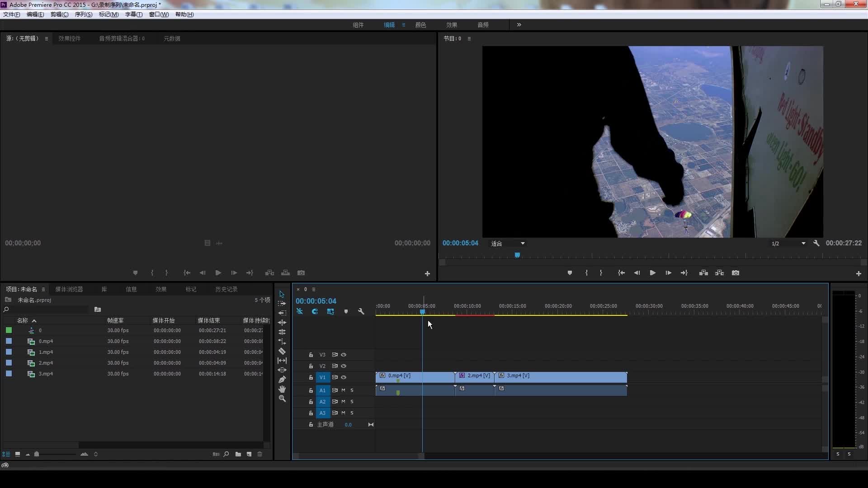The width and height of the screenshot is (868, 488).
Task: Switch to 音频 workspace
Action: (483, 25)
